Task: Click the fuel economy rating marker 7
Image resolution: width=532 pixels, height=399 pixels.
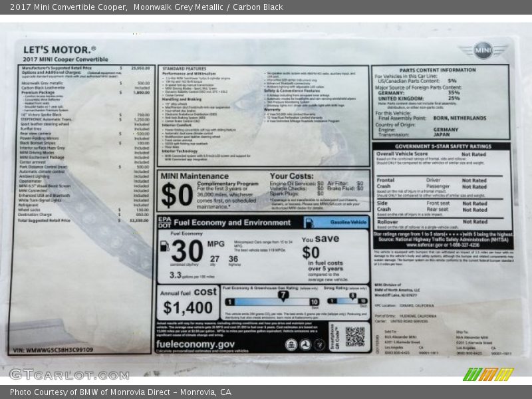Action: click(283, 296)
